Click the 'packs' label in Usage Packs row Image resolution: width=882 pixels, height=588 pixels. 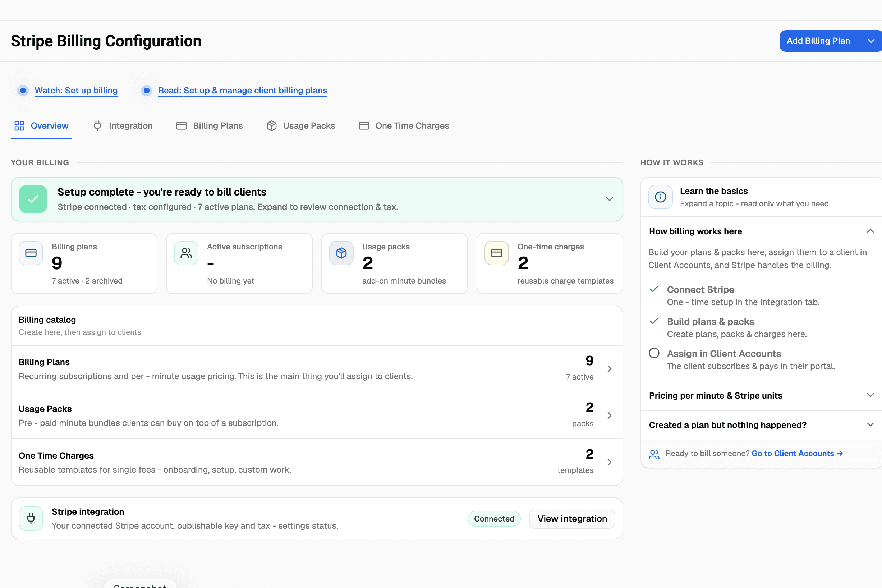[x=583, y=423]
